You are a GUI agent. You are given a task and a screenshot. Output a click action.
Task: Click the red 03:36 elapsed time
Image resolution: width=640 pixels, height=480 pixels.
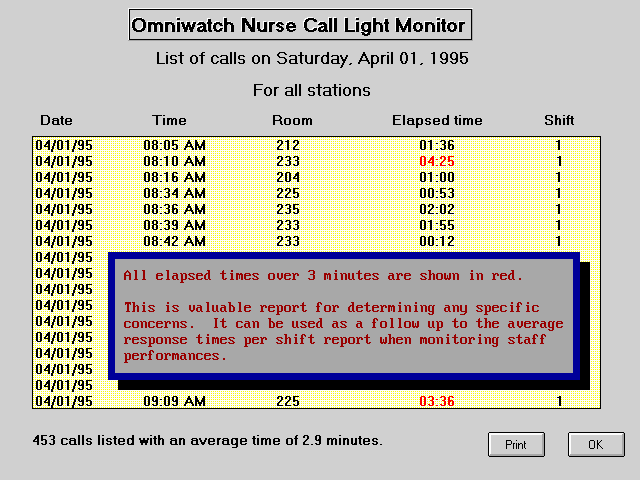[437, 401]
